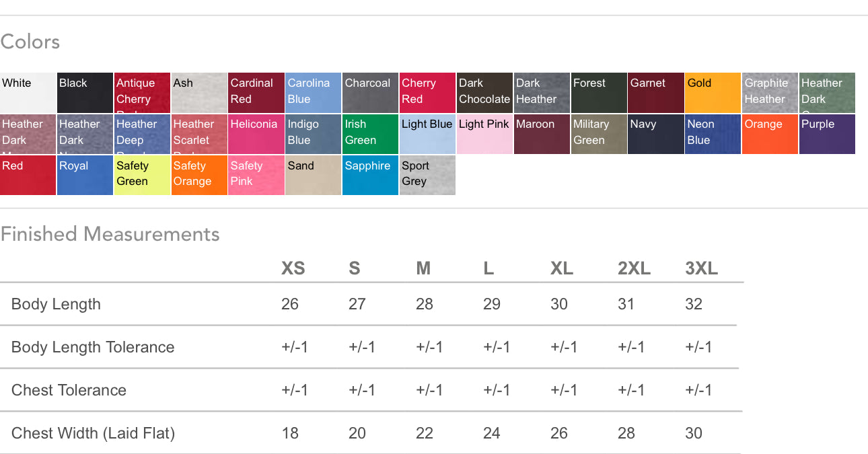868x454 pixels.
Task: Click the Finished Measurements heading
Action: pos(110,234)
